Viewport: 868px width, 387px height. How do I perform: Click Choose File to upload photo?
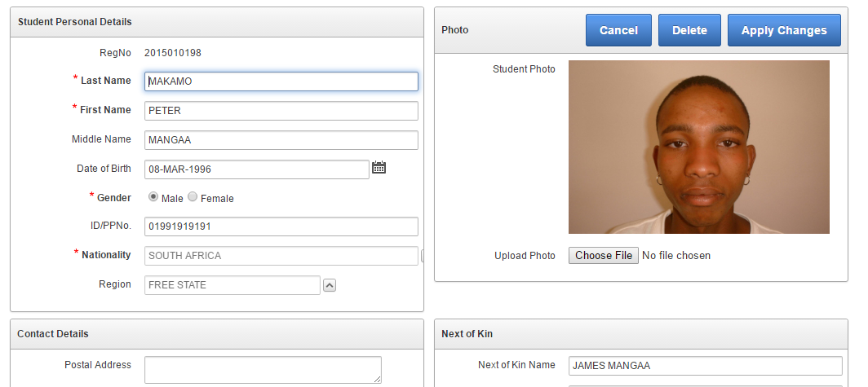604,256
